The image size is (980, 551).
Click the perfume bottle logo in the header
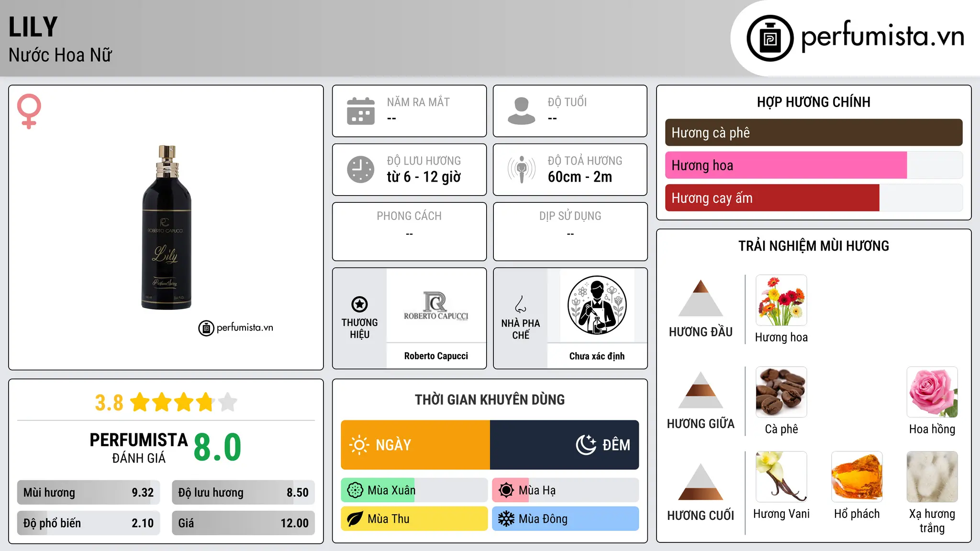(770, 38)
